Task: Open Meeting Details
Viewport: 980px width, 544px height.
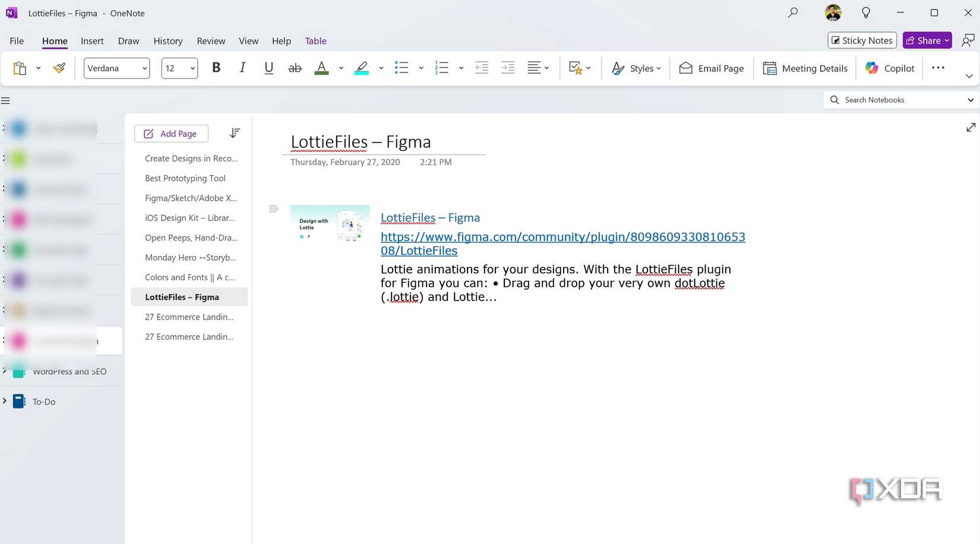Action: point(805,68)
